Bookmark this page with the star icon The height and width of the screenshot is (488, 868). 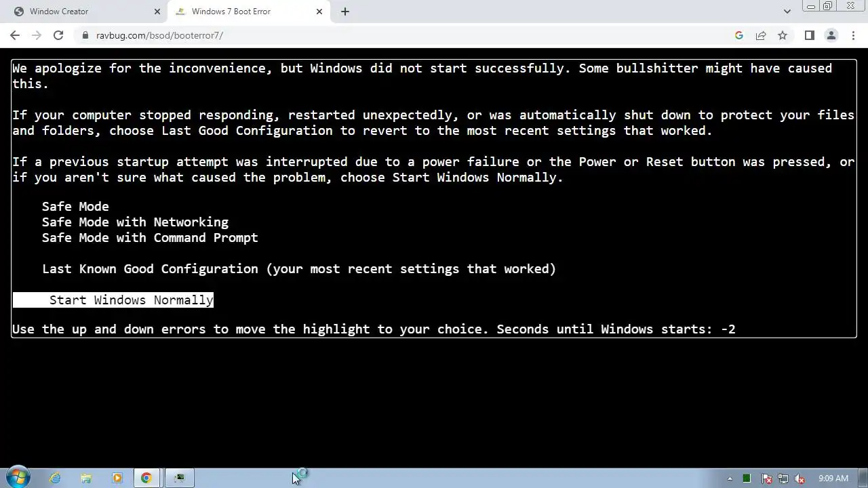(783, 35)
